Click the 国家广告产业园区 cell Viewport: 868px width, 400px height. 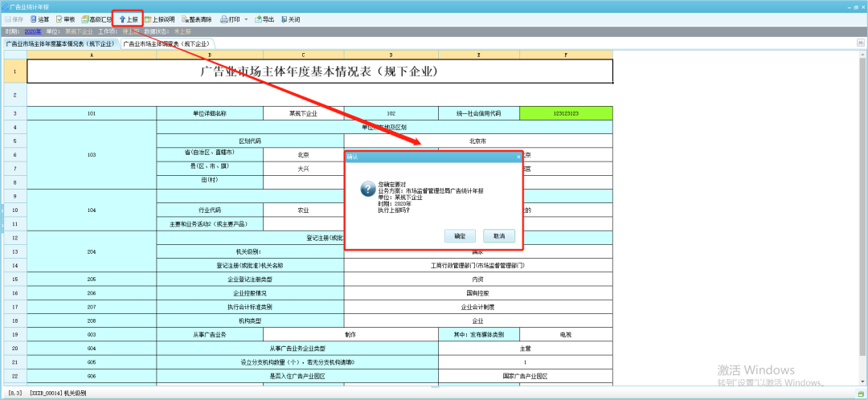[526, 376]
